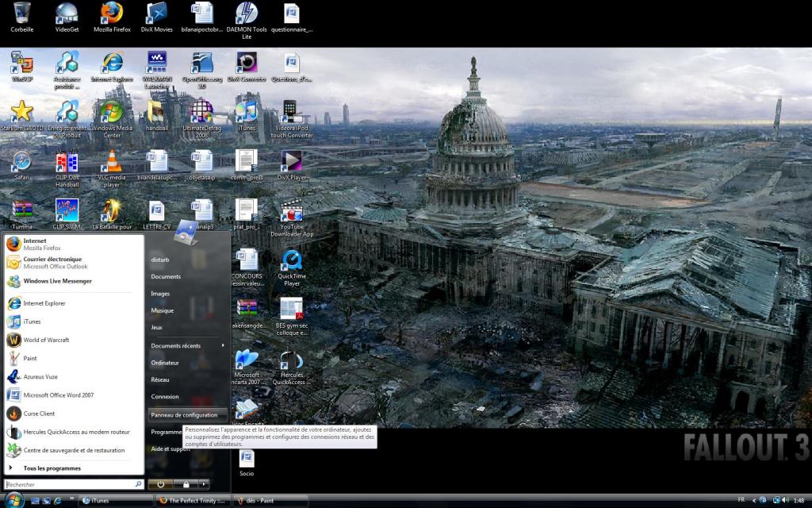Open the Corbeille recycle bin desktop icon

point(21,17)
